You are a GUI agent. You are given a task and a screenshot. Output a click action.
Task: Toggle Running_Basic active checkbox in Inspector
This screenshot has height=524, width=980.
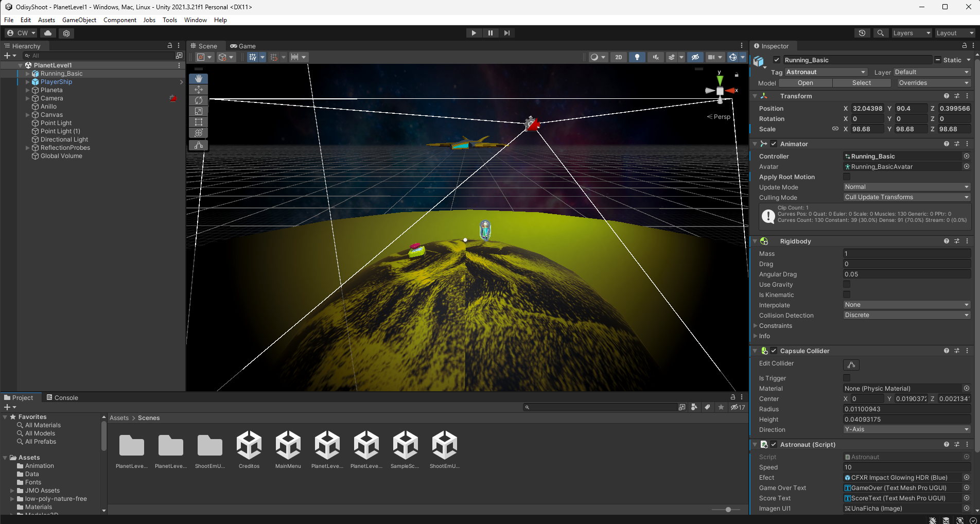click(x=777, y=60)
